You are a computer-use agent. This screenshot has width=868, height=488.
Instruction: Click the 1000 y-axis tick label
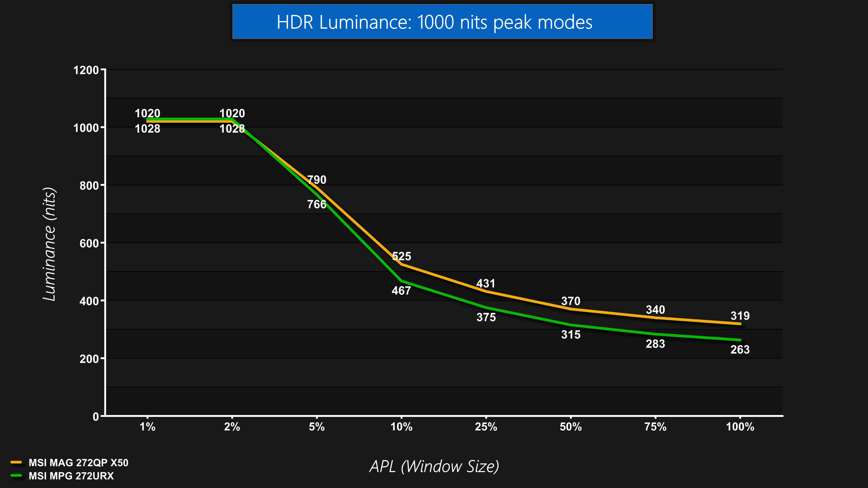pyautogui.click(x=86, y=128)
